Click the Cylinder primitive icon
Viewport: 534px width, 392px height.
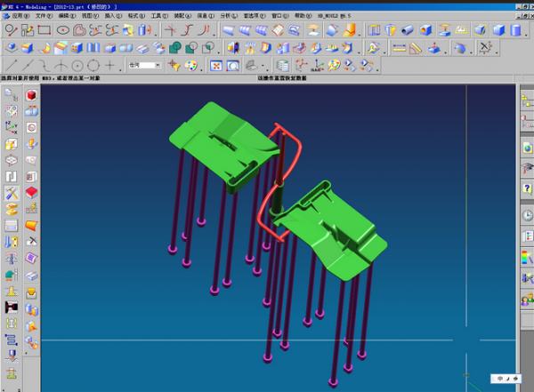515,30
